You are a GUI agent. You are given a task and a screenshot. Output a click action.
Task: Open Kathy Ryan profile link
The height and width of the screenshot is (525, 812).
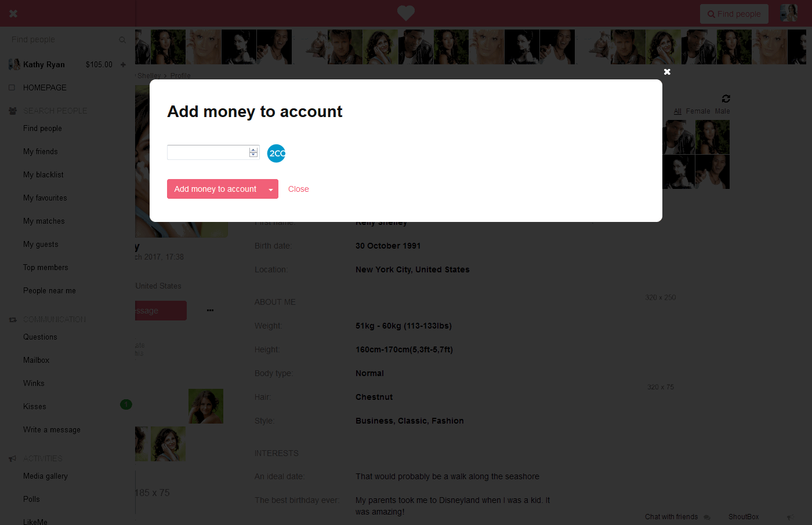point(44,64)
